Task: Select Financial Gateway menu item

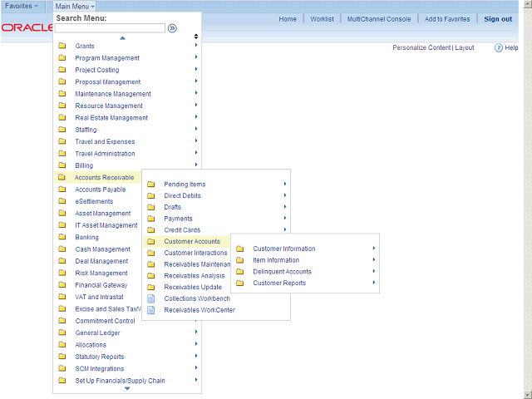Action: tap(101, 285)
